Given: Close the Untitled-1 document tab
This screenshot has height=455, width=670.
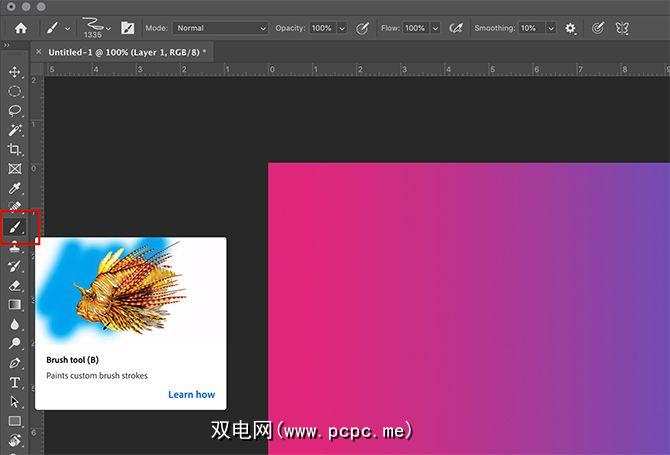Looking at the screenshot, I should pos(39,51).
